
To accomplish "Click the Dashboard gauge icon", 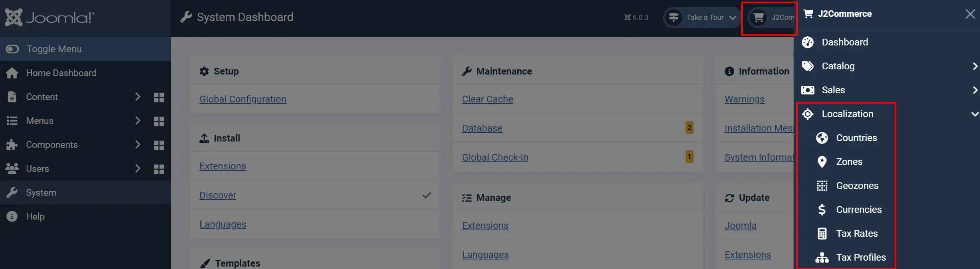I will [x=808, y=42].
